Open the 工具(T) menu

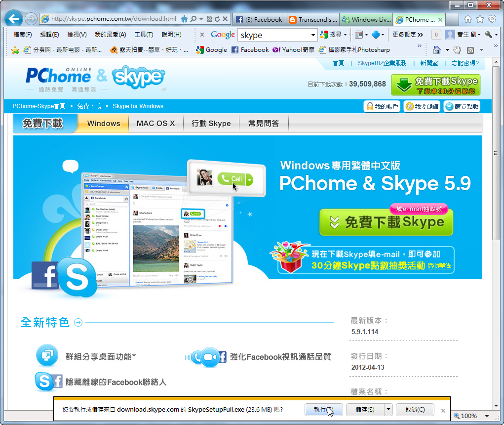click(x=144, y=35)
